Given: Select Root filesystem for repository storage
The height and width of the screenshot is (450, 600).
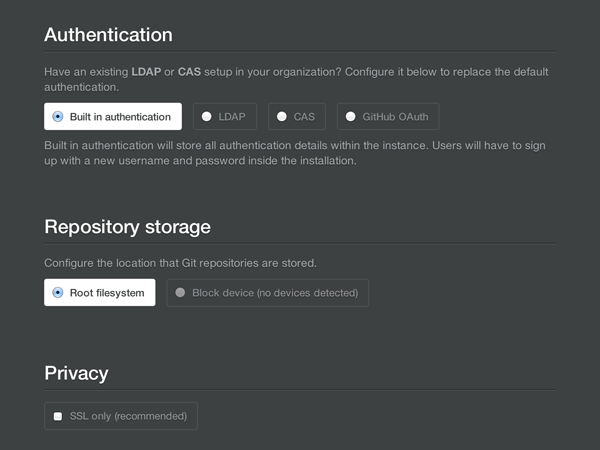Looking at the screenshot, I should [x=100, y=292].
